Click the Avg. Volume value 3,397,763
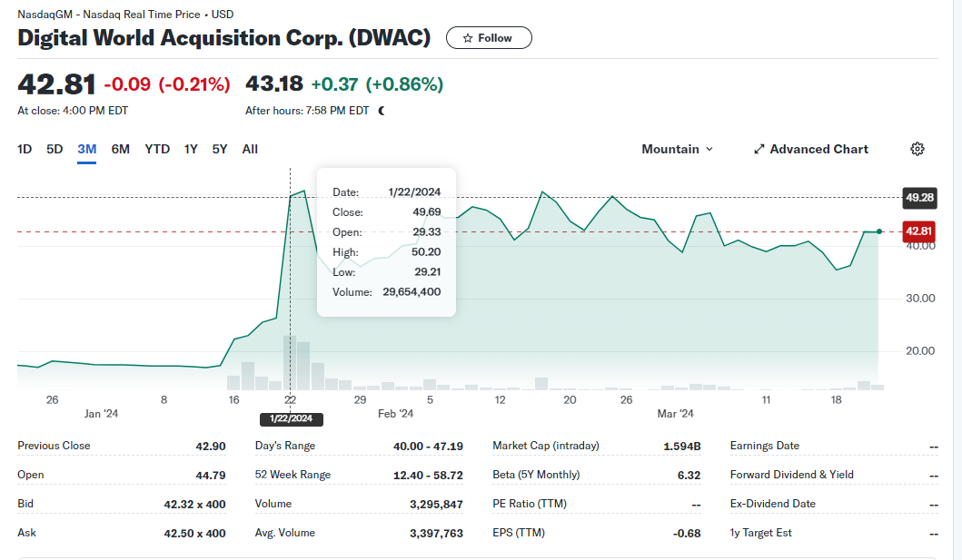962x560 pixels. (436, 533)
